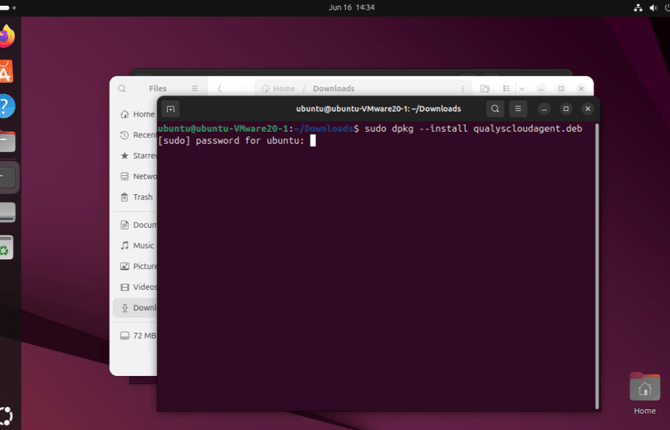670x430 pixels.
Task: Open Network in the Files sidebar
Action: (136, 177)
